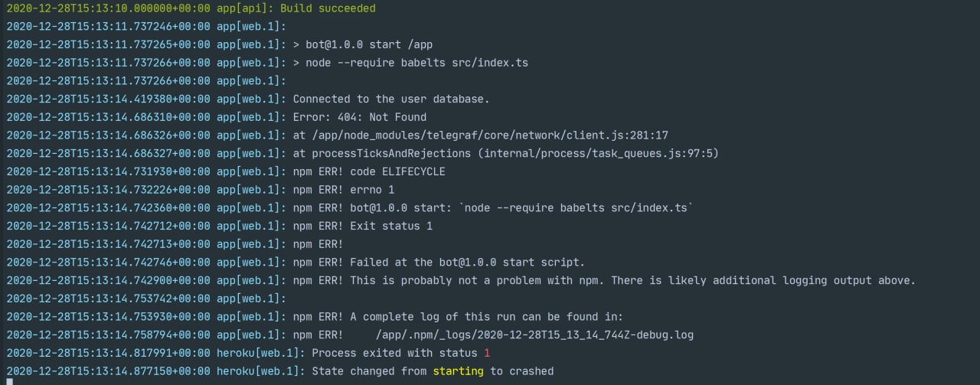This screenshot has height=385, width=980.
Task: Click the 15:13:10.000000 timestamp on the first line
Action: point(106,8)
